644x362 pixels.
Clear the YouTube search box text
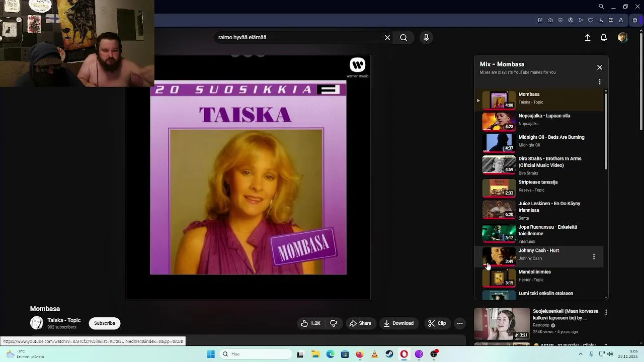(x=387, y=38)
